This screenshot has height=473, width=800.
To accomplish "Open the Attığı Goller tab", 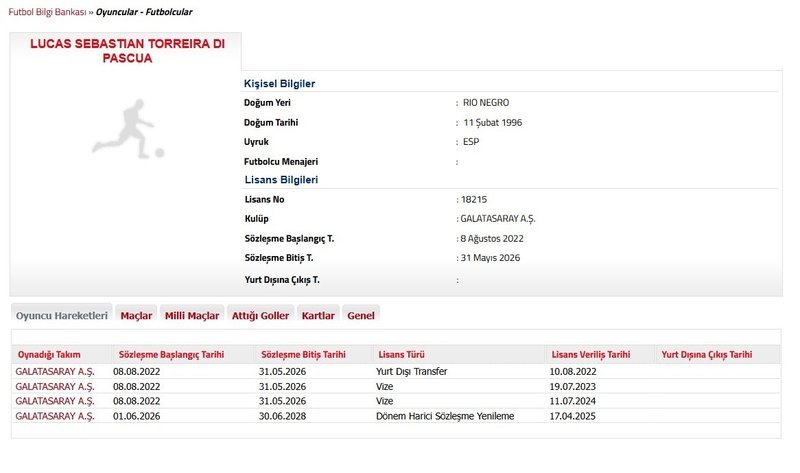I will click(260, 315).
